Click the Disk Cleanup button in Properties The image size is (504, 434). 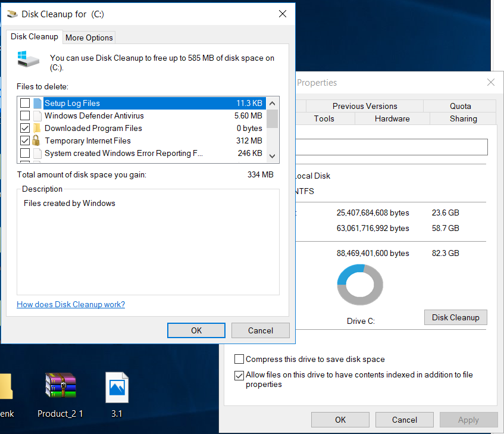point(455,317)
